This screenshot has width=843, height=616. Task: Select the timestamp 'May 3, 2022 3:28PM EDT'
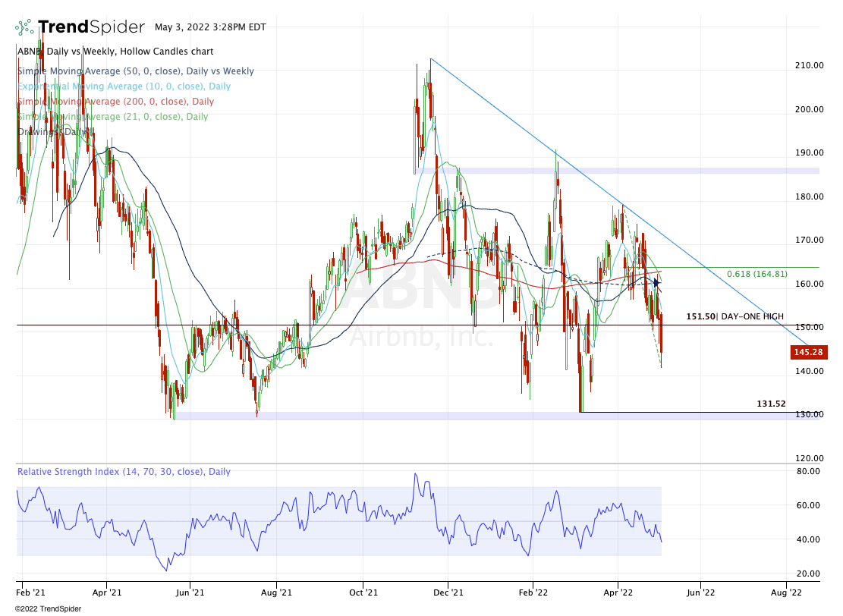[x=210, y=27]
